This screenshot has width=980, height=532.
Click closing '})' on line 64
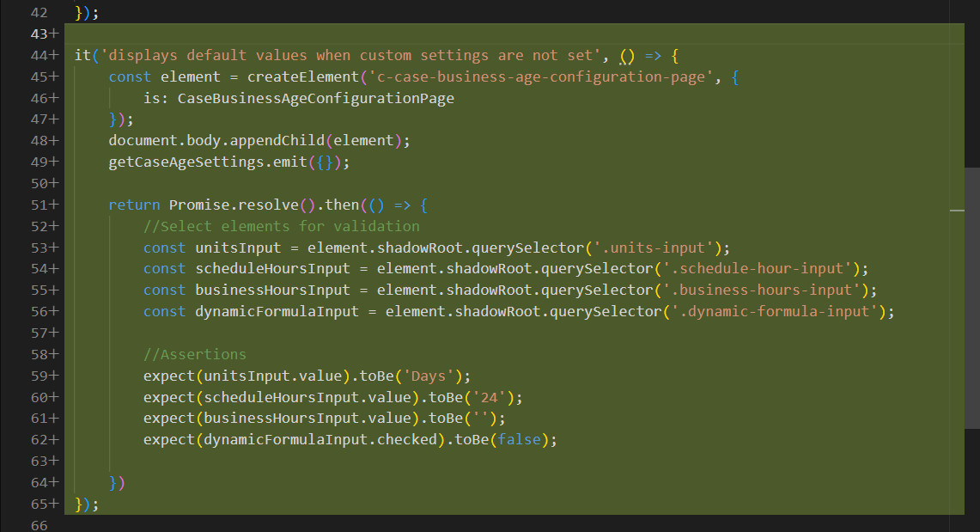click(x=117, y=483)
